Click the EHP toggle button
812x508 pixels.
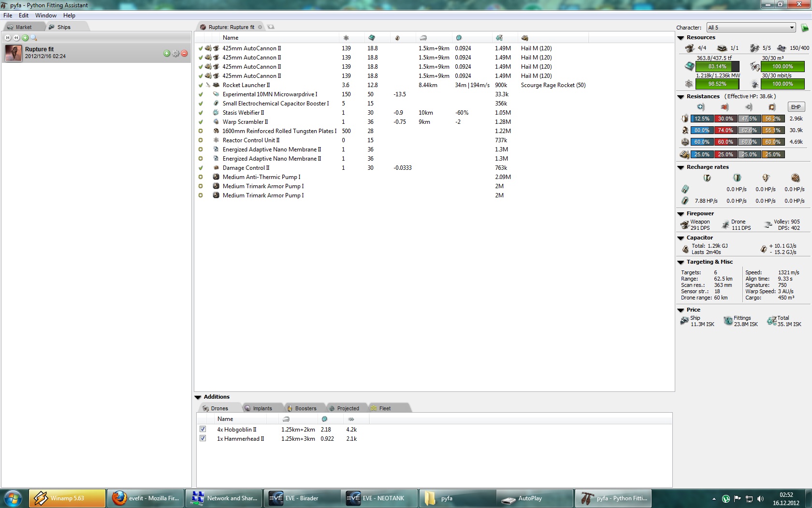[x=796, y=107]
